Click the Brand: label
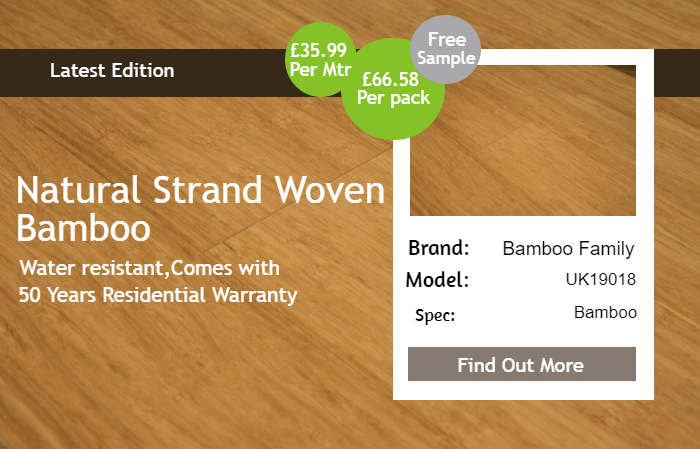Screen dimensions: 700x449 (x=439, y=248)
